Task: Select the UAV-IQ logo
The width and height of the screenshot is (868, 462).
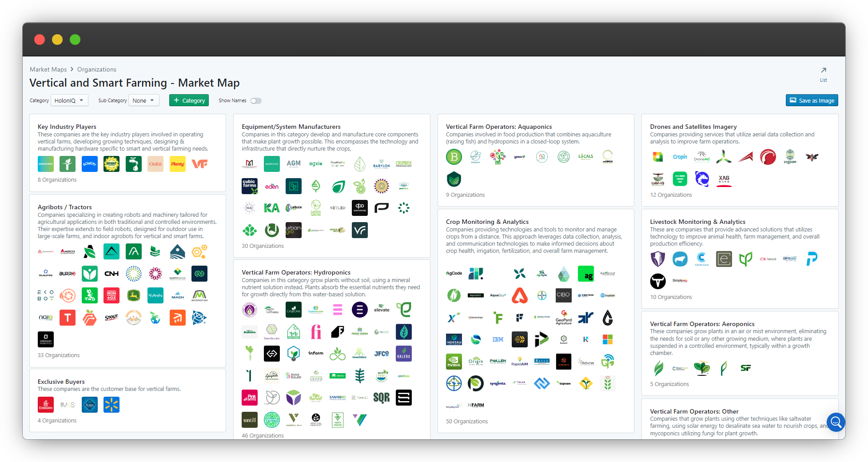Action: [658, 179]
